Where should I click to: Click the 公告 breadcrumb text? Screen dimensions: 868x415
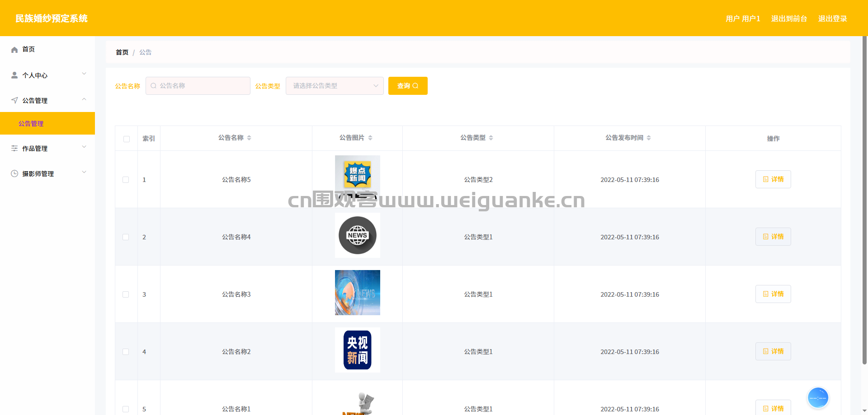pyautogui.click(x=145, y=52)
